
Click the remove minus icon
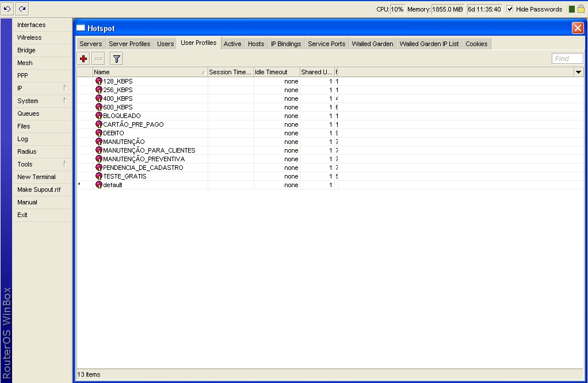click(x=98, y=59)
